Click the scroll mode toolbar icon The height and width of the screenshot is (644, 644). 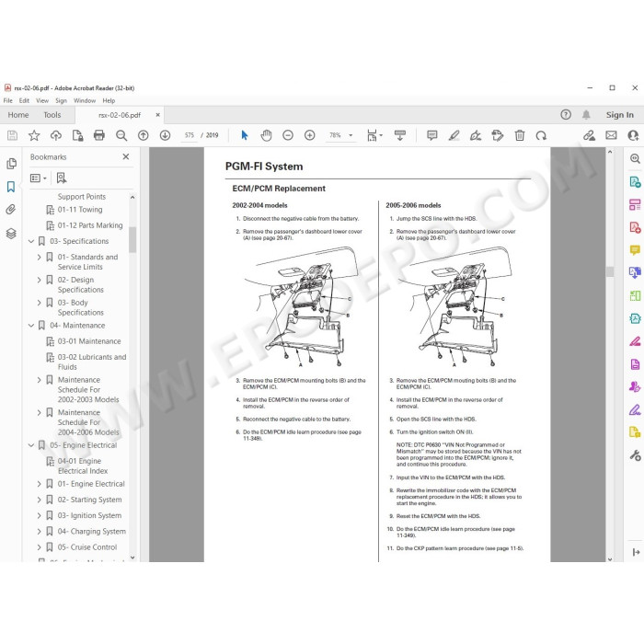coord(399,135)
